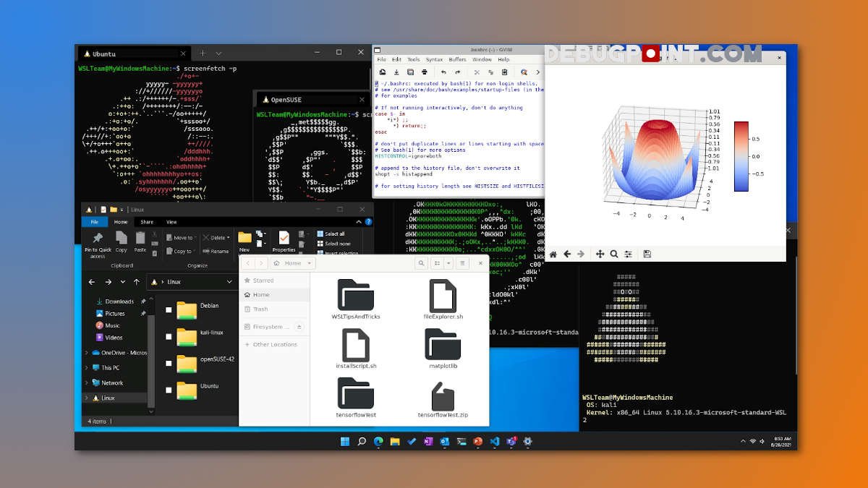Expand OneDrive in Explorer navigation tree
Viewport: 868px width, 488px height.
point(87,353)
